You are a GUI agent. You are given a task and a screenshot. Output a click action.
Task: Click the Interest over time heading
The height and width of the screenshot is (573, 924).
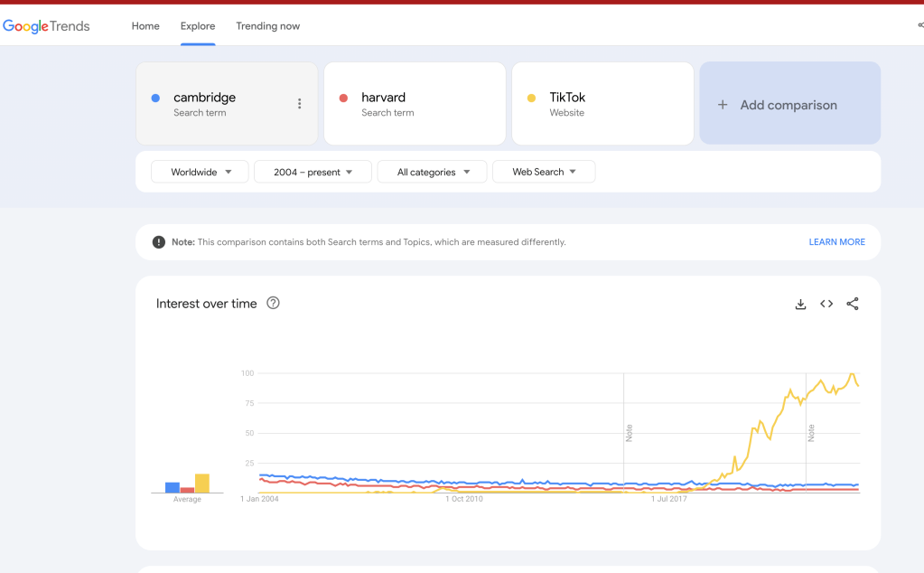(206, 304)
